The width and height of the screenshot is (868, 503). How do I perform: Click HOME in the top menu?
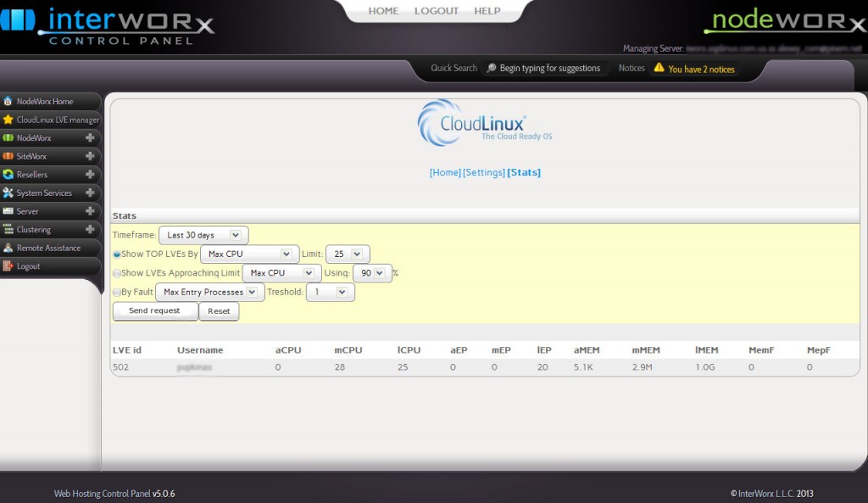(x=384, y=11)
